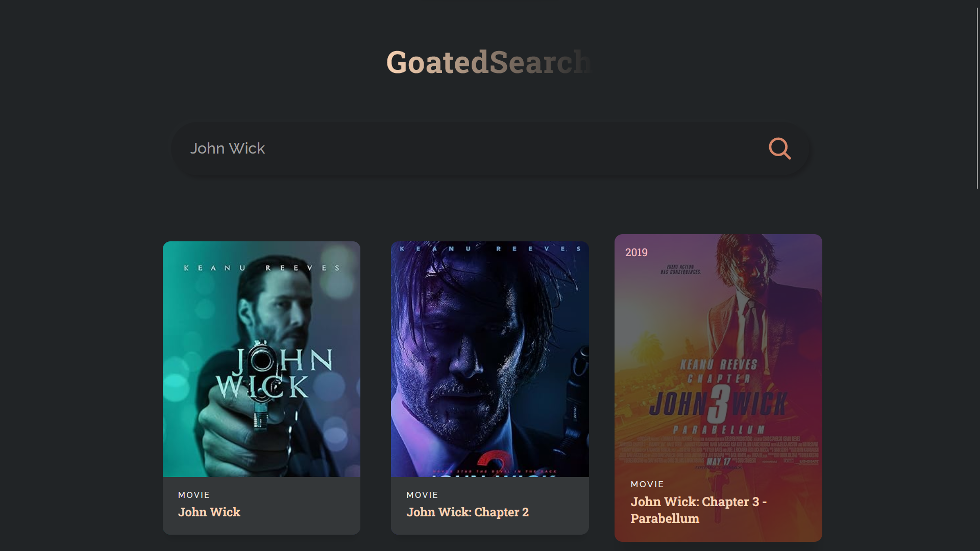Screen dimensions: 980x551
Task: Focus the search field containing John Wick
Action: [459, 148]
